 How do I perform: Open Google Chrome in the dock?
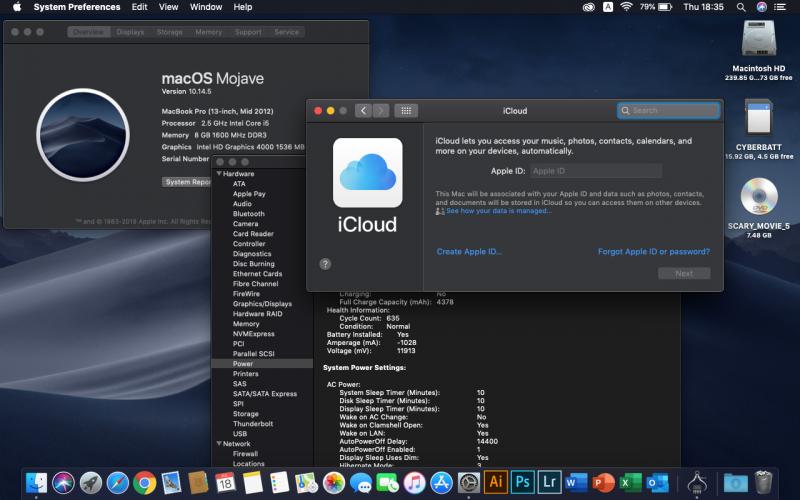144,482
